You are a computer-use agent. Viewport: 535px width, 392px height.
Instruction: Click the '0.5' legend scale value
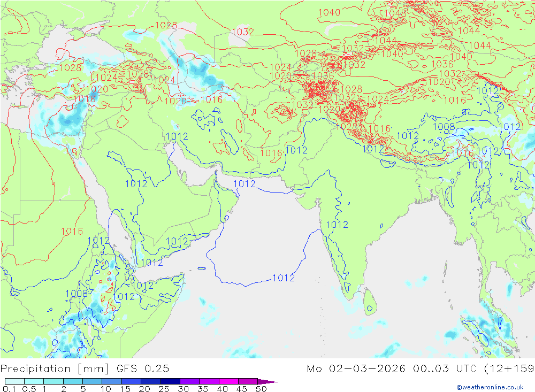pyautogui.click(x=29, y=389)
